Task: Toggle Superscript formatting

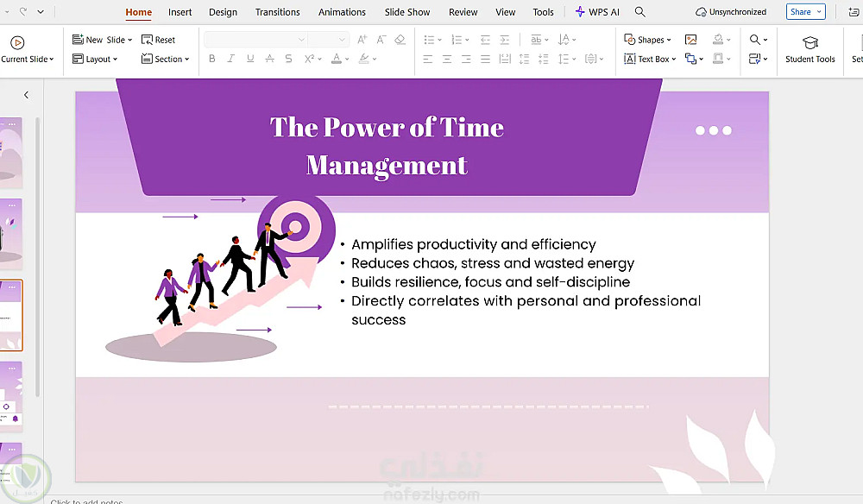Action: [x=309, y=59]
